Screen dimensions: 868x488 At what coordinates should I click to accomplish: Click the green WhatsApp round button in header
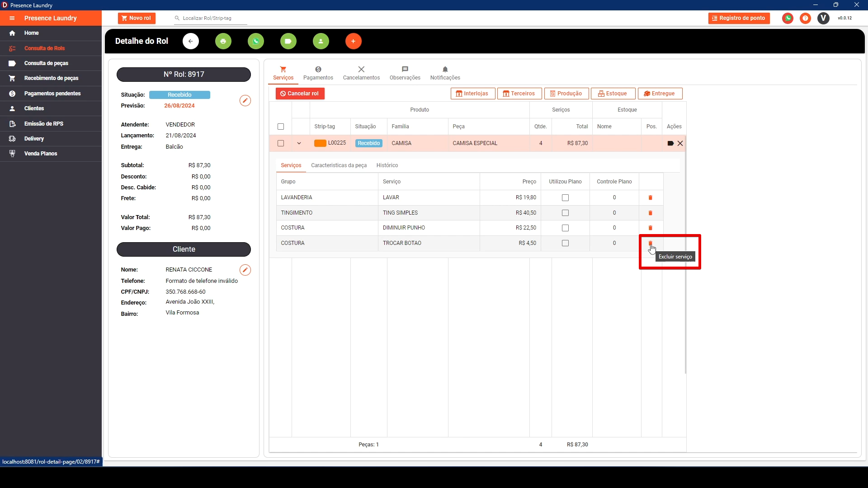(256, 41)
